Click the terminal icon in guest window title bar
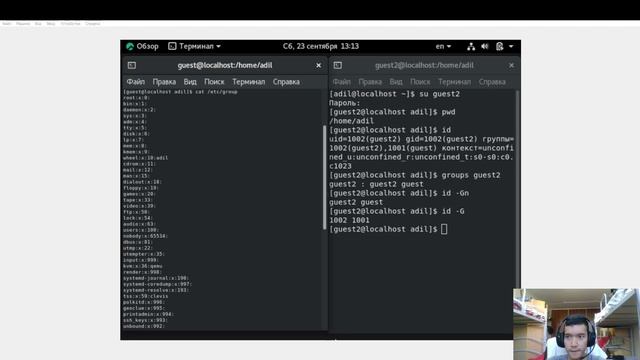Viewport: 640px width, 360px height. 132,65
